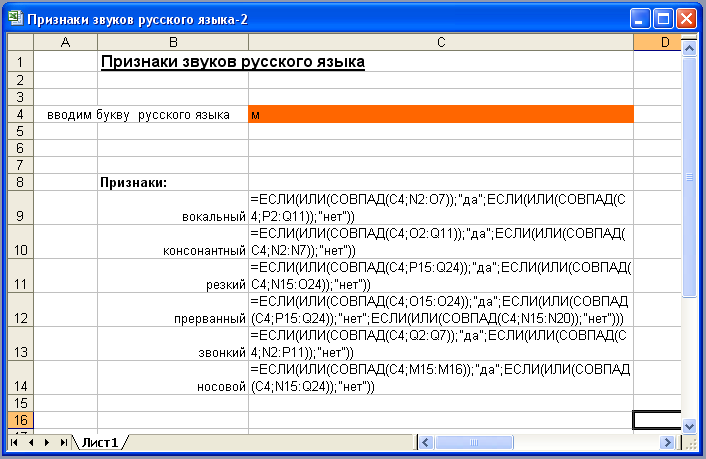
Task: Select the прерванный label cell
Action: pyautogui.click(x=173, y=310)
